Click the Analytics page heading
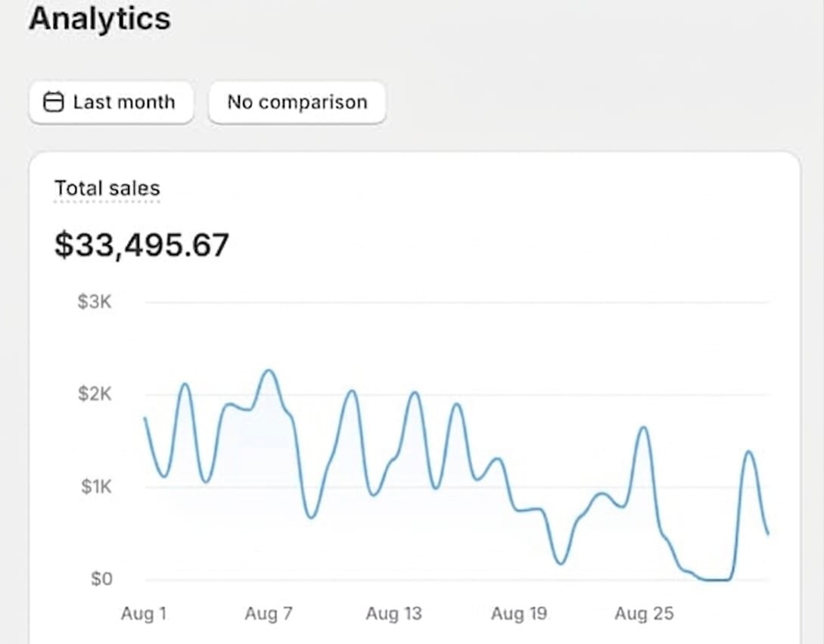The width and height of the screenshot is (824, 644). coord(99,19)
